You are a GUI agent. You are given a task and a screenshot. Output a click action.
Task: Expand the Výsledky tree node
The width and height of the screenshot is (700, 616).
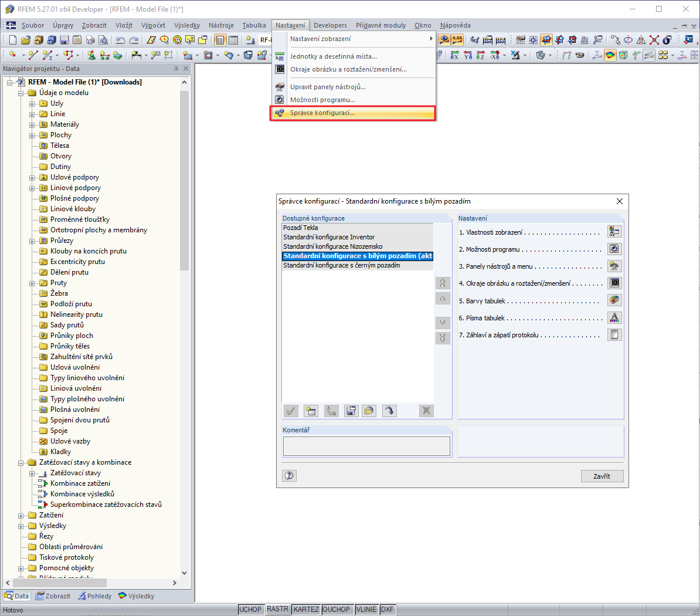point(21,526)
